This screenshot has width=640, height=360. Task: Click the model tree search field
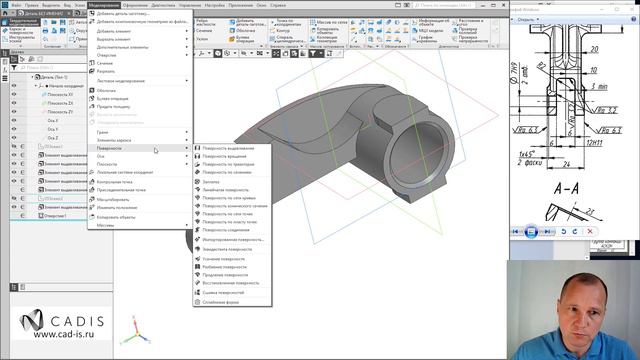click(52, 68)
